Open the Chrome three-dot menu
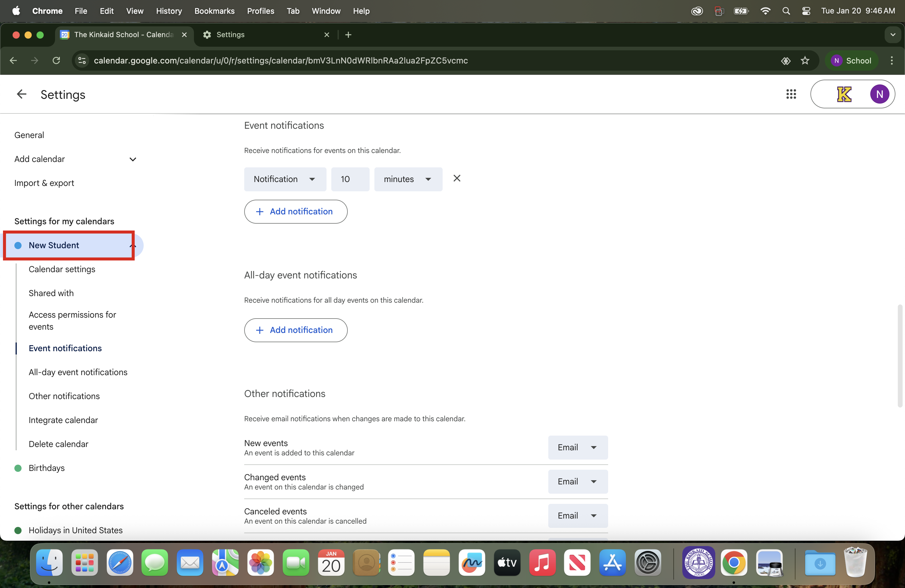This screenshot has height=588, width=905. pyautogui.click(x=892, y=60)
